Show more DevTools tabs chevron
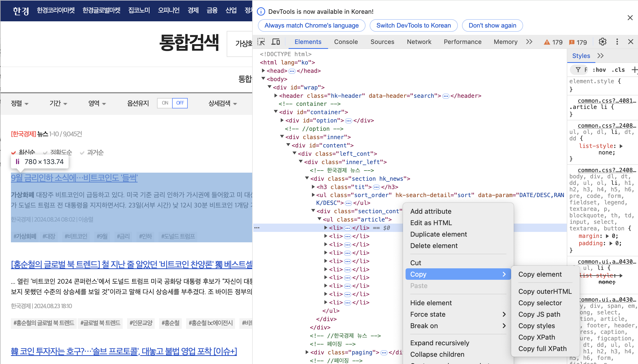This screenshot has height=364, width=638. (529, 42)
